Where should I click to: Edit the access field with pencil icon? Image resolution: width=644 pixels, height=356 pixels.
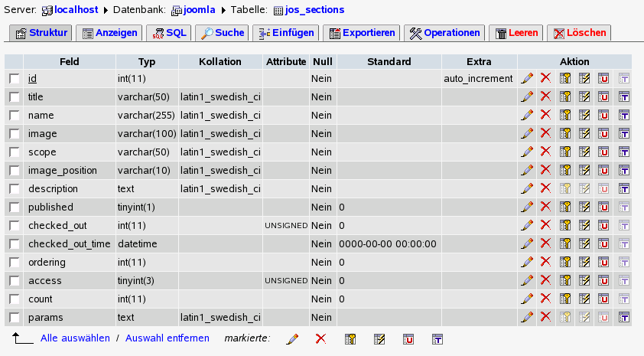tap(527, 280)
